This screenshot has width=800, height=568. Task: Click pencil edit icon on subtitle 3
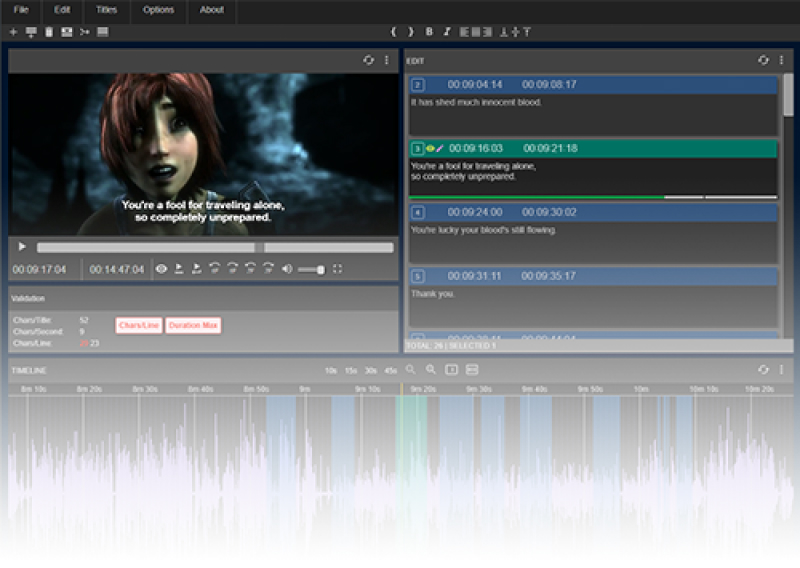[x=439, y=149]
